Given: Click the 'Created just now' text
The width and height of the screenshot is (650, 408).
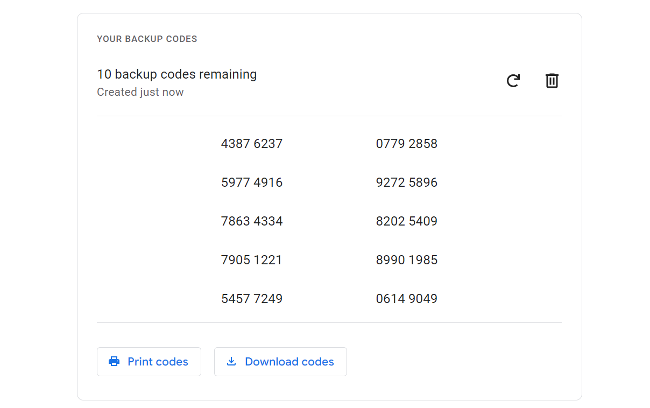Looking at the screenshot, I should coord(140,92).
